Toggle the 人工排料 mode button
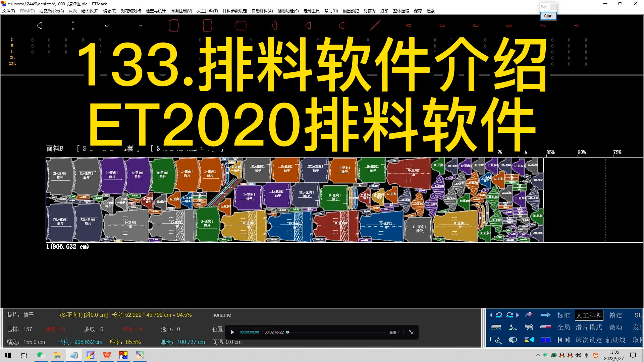 coord(589,315)
